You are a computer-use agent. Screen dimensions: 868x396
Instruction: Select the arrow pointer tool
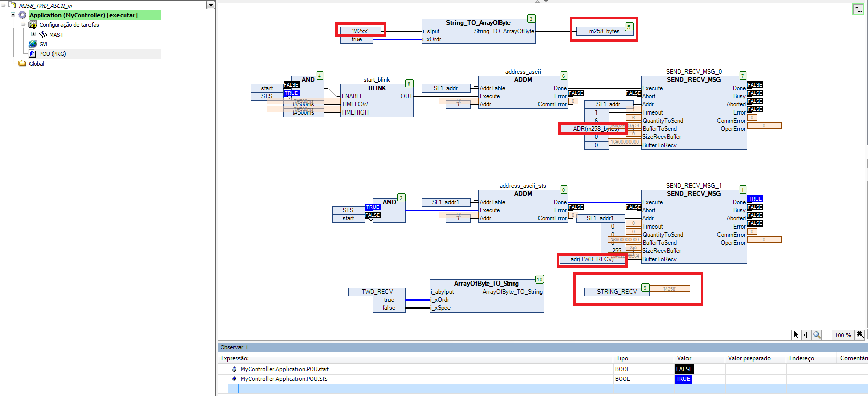(x=796, y=335)
